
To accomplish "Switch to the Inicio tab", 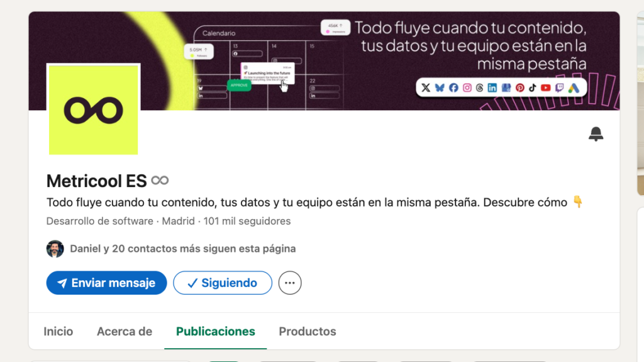I will point(58,331).
